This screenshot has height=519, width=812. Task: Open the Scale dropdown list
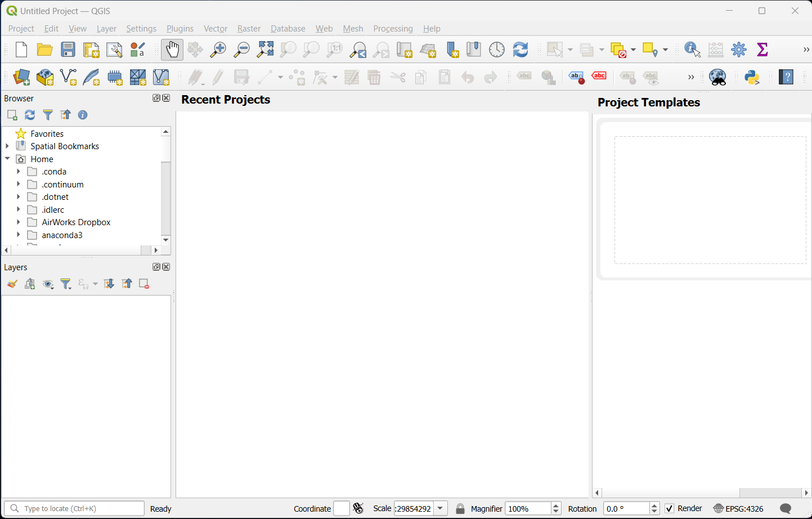tap(441, 509)
